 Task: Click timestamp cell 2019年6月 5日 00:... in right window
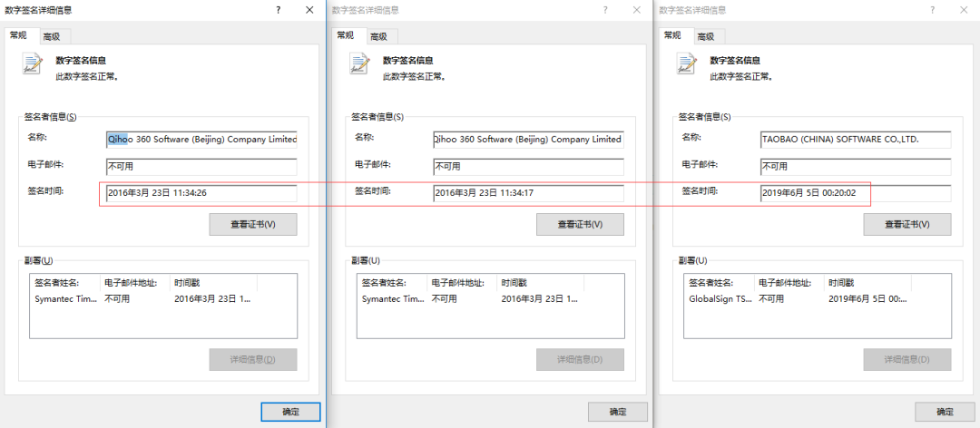click(868, 299)
